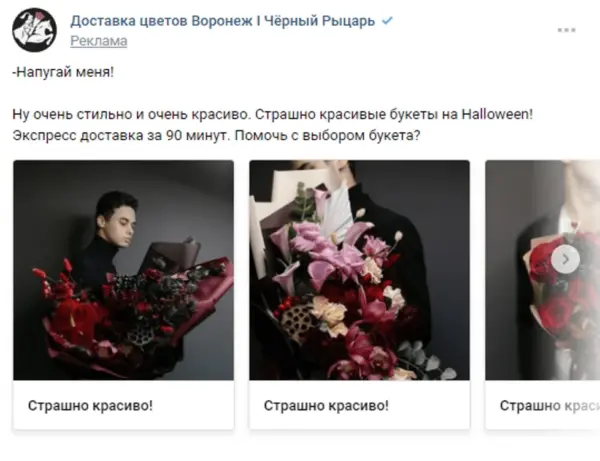Click eucalyptus leaves in second photo
This screenshot has height=461, width=600.
(429, 360)
